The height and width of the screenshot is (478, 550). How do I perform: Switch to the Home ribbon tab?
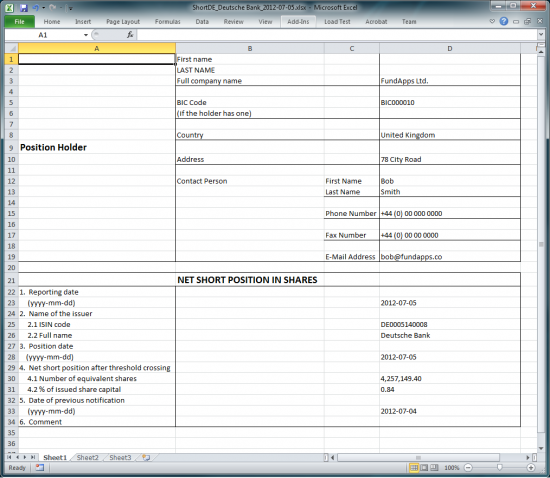[52, 21]
